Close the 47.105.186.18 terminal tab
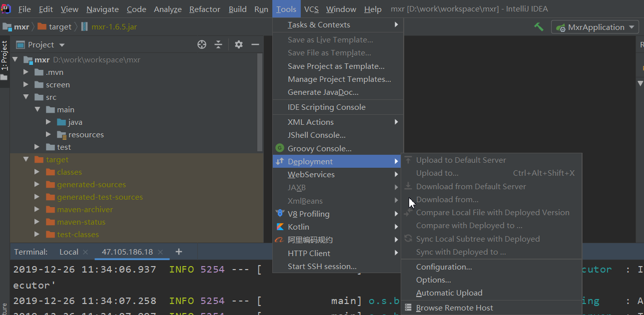The width and height of the screenshot is (644, 315). tap(160, 252)
